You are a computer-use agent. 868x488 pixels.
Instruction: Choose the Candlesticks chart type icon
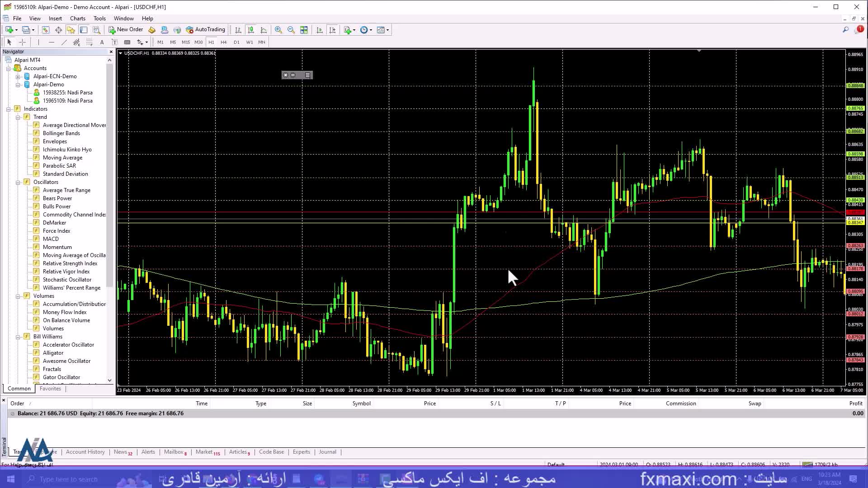(x=251, y=30)
